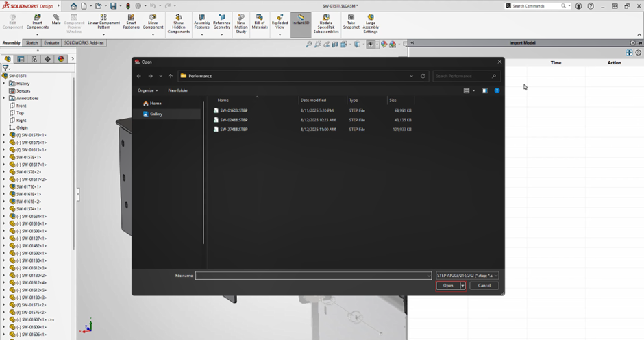
Task: Open the FeatureManager design tree tab
Action: [x=8, y=59]
